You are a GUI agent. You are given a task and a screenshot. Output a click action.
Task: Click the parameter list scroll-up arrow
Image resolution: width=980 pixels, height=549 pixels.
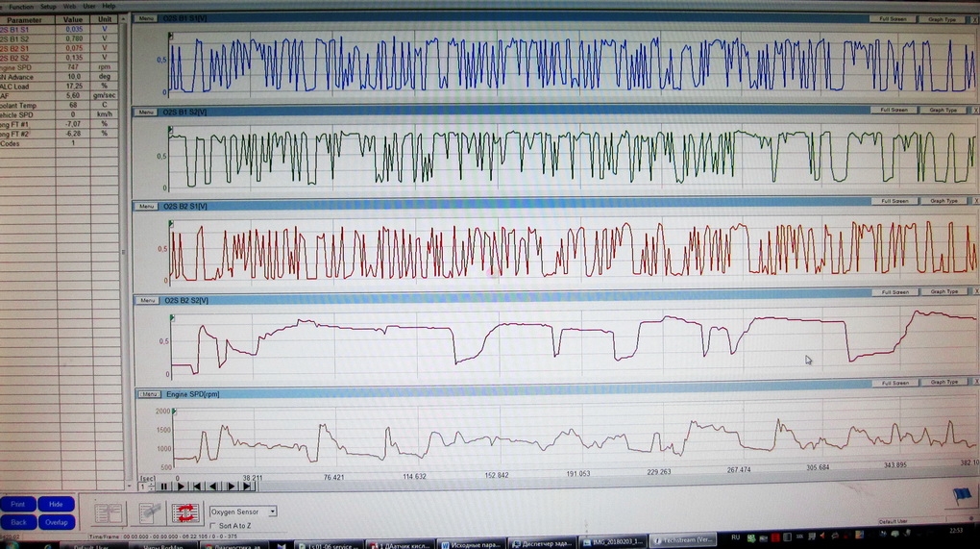click(123, 19)
